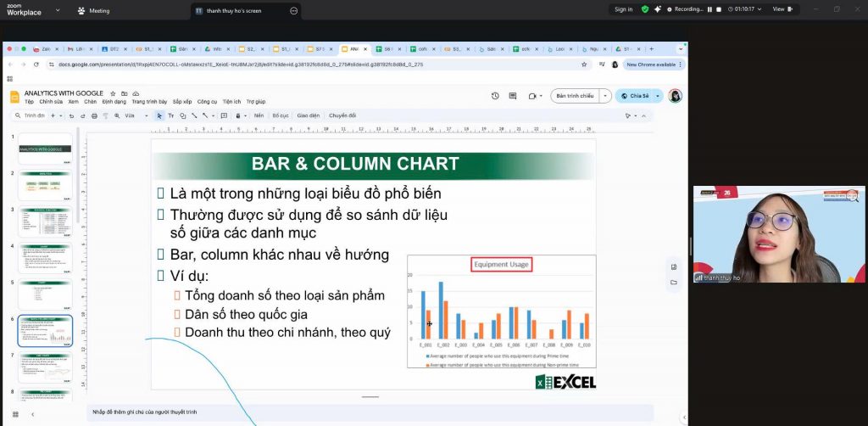
Task: Open the Sắp xếp menu
Action: coord(182,102)
